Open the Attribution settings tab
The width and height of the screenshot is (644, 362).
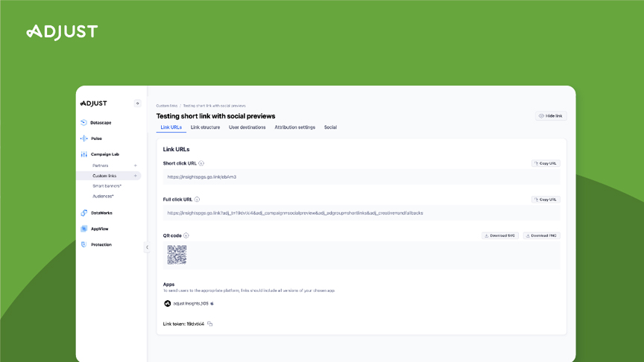(294, 127)
